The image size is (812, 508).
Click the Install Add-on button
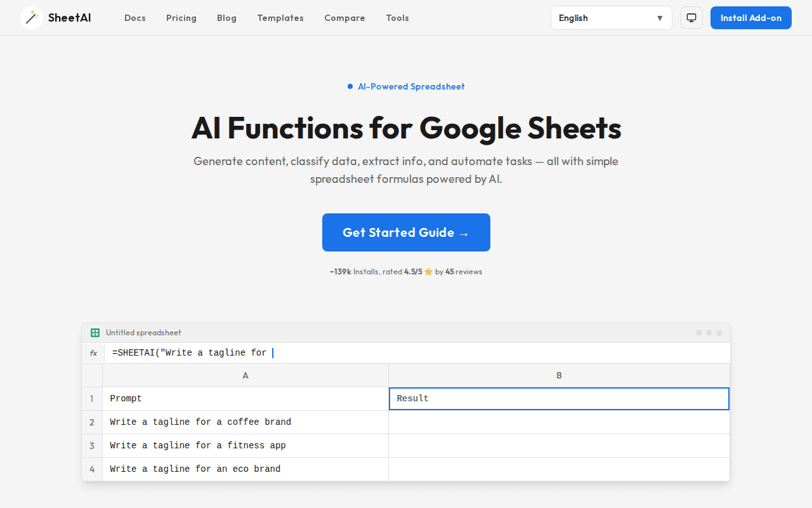tap(751, 18)
